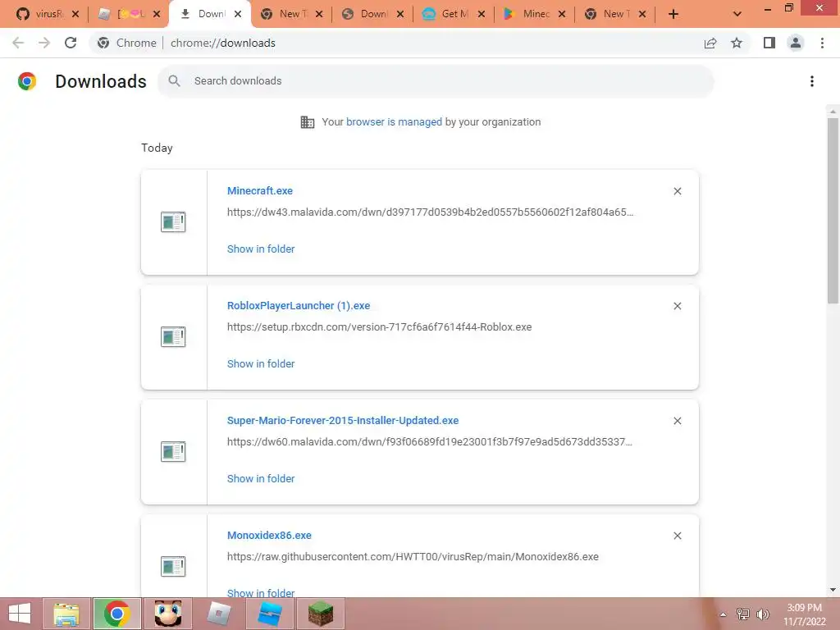Show Minecraft.exe in folder
Screen dimensions: 840x630
[261, 249]
